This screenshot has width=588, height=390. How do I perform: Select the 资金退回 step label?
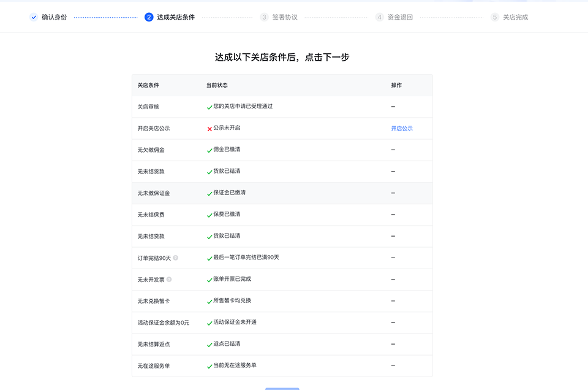tap(400, 17)
